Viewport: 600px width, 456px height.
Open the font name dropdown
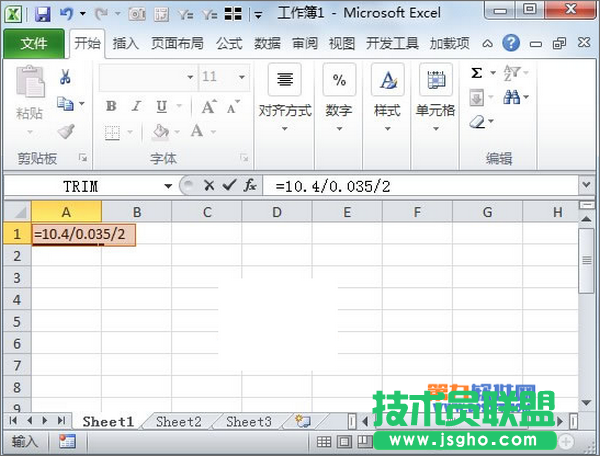coord(190,77)
